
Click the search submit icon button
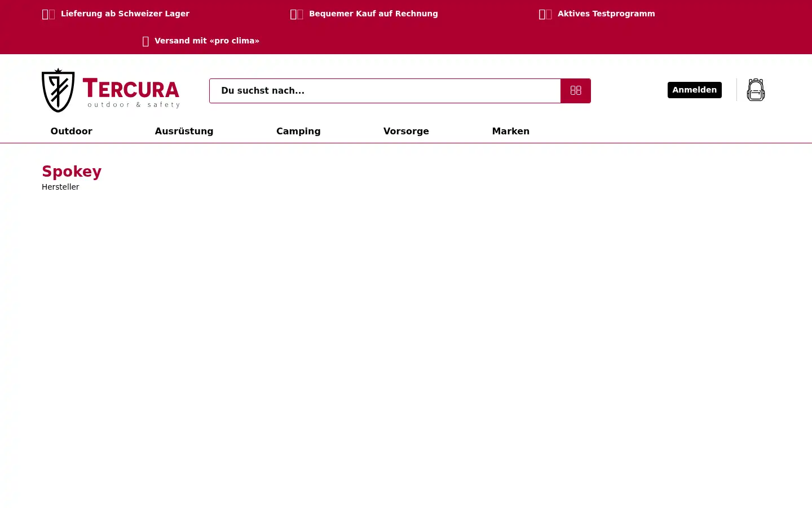576,90
